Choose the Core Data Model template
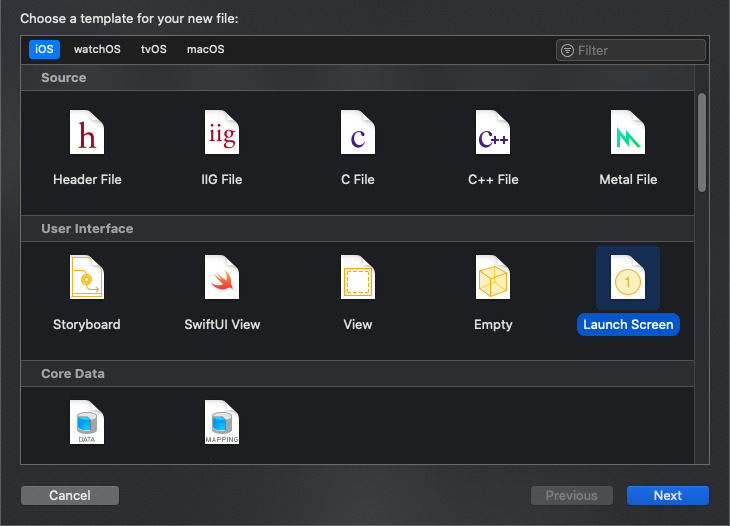This screenshot has height=526, width=730. (x=87, y=422)
